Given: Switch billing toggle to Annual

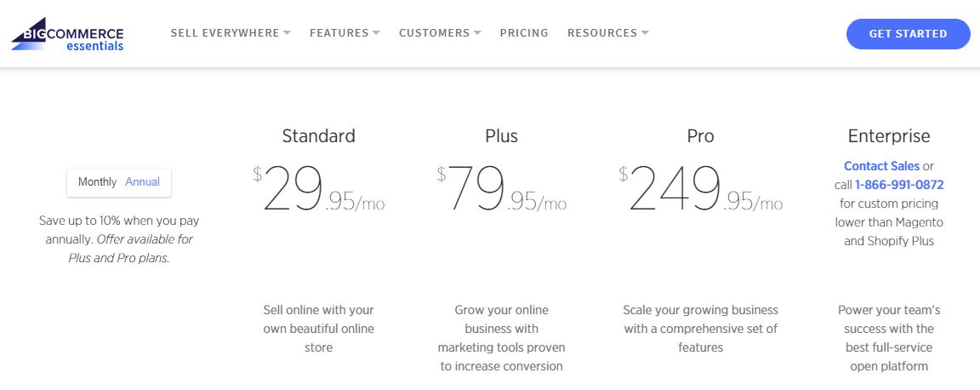Looking at the screenshot, I should (x=143, y=182).
